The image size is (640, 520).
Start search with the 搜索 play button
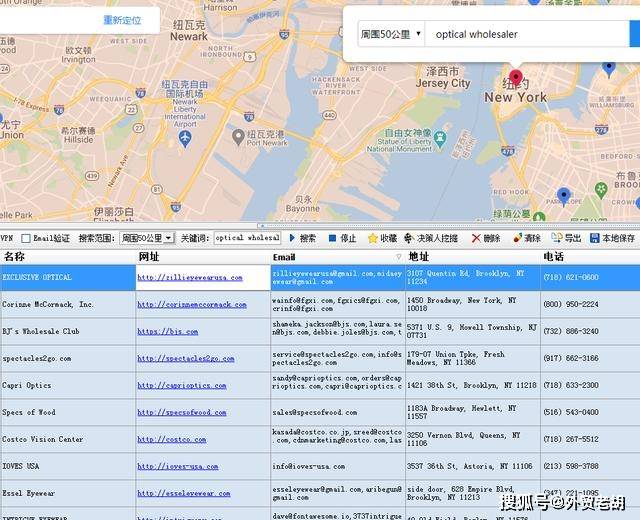click(x=302, y=238)
